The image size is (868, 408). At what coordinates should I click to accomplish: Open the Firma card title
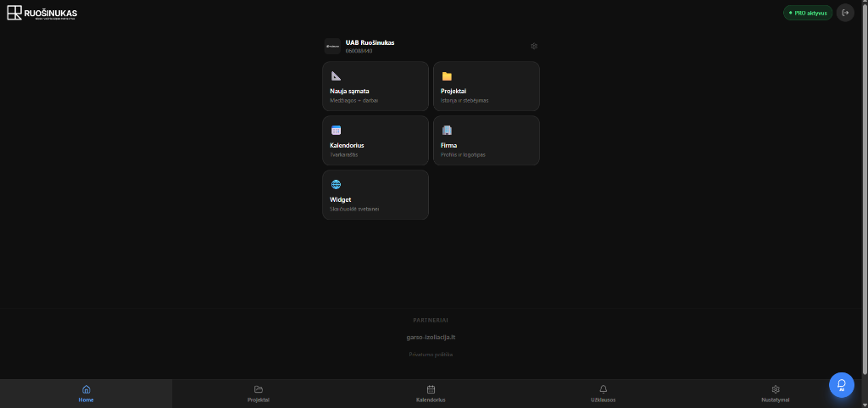point(448,145)
